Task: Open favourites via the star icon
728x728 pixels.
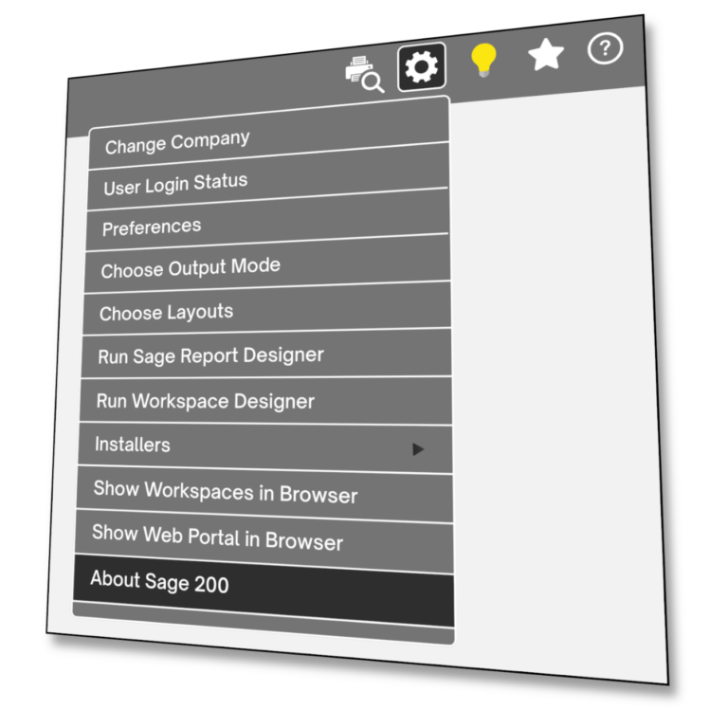Action: click(546, 55)
